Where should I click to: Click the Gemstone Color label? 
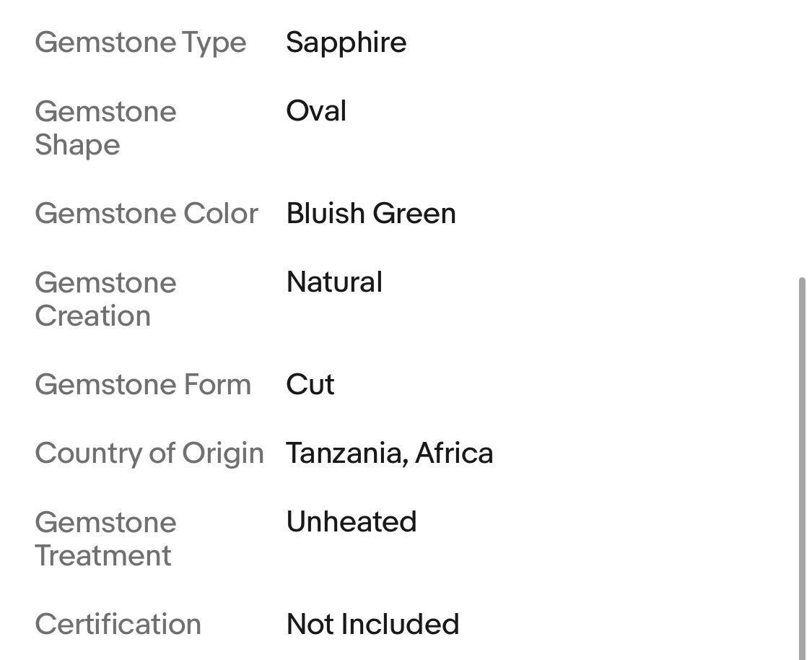(147, 213)
